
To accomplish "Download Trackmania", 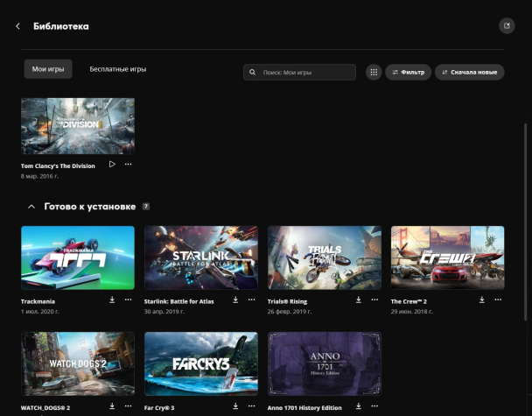I will 112,300.
